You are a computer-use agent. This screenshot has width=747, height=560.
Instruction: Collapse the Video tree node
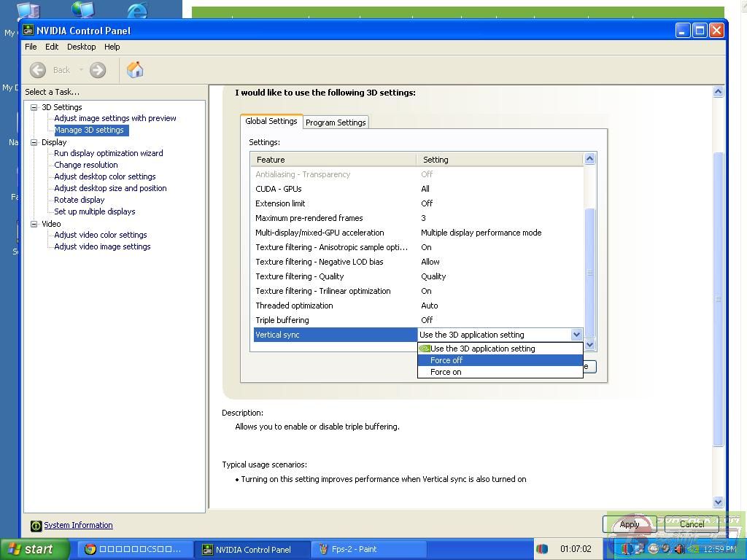pyautogui.click(x=34, y=224)
